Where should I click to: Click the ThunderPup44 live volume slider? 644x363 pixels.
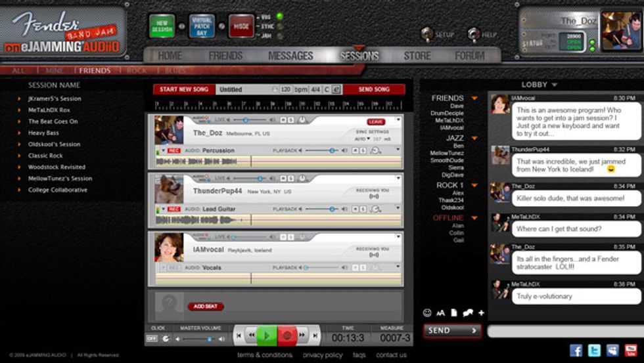(251, 179)
